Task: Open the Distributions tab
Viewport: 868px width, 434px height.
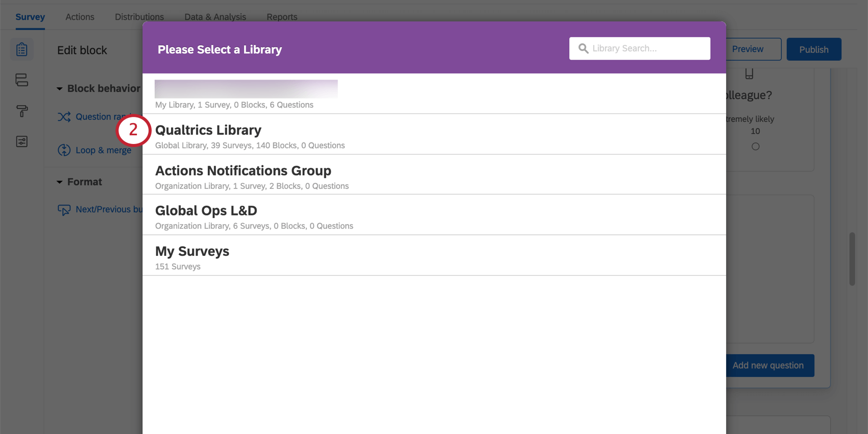Action: click(x=139, y=17)
